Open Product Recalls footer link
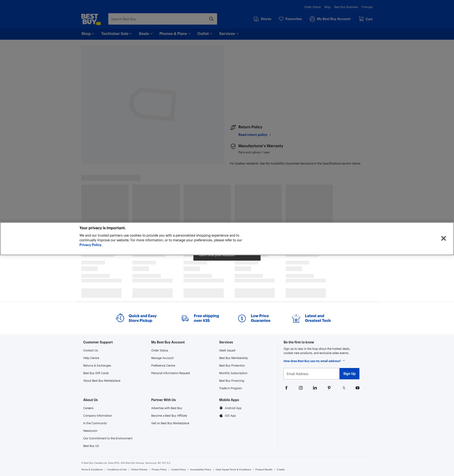 point(264,469)
